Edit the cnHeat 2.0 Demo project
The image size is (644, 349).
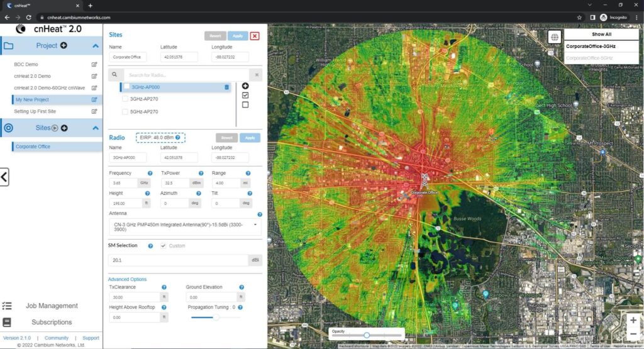tap(94, 76)
